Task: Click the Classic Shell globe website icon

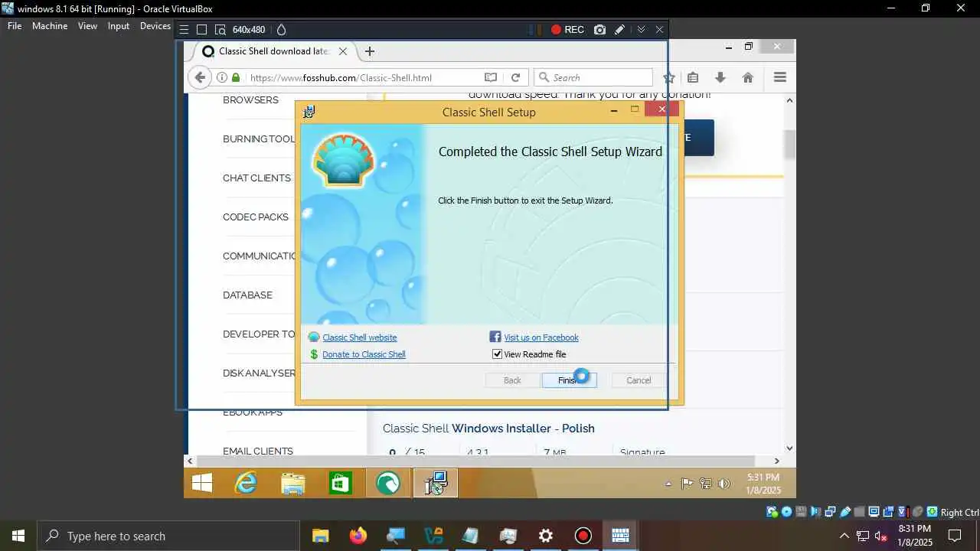Action: point(314,337)
